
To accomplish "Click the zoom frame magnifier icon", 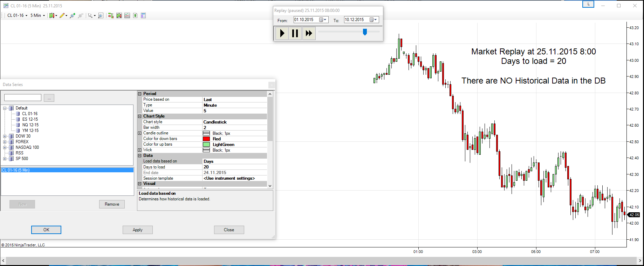I will (101, 15).
